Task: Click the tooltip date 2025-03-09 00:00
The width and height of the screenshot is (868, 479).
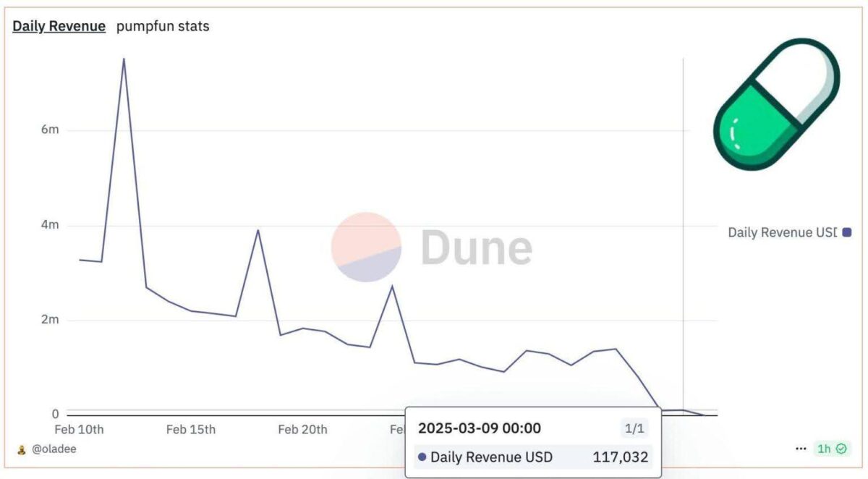Action: 480,428
